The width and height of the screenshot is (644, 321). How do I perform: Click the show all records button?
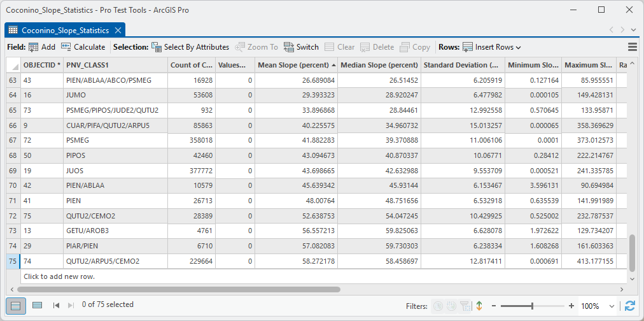[16, 306]
